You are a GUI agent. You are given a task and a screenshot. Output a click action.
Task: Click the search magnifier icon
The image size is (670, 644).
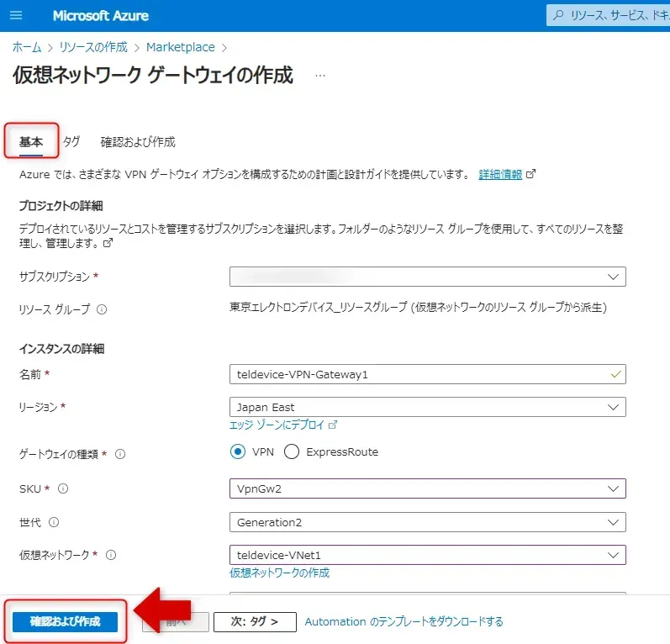click(559, 16)
